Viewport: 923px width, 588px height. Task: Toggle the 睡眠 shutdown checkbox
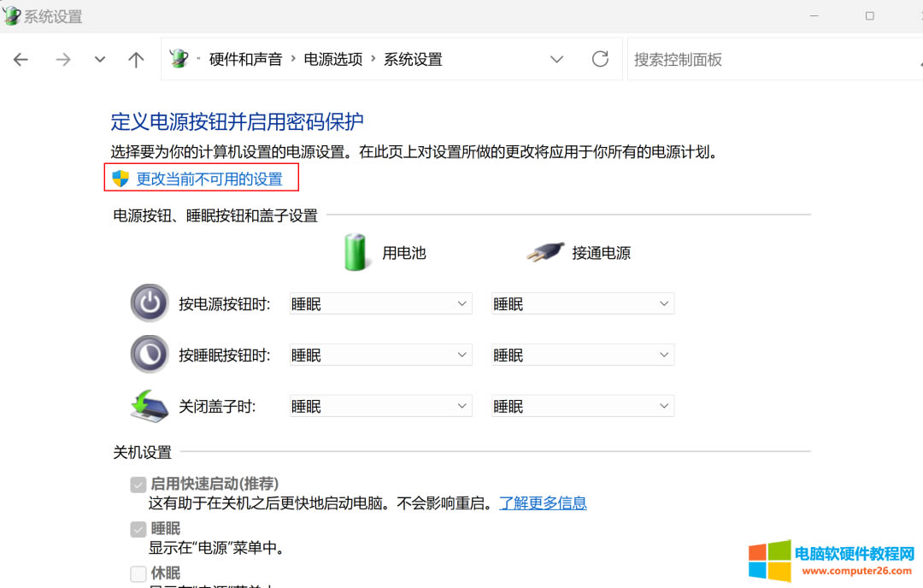tap(138, 530)
